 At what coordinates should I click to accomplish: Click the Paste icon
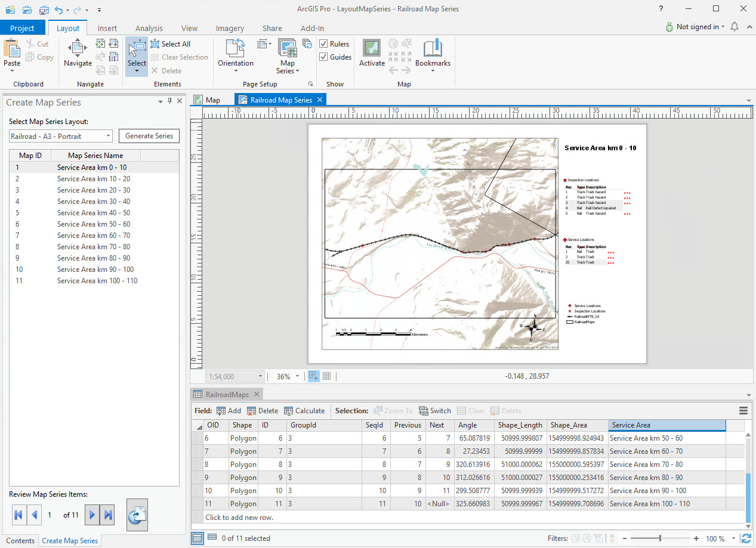click(x=12, y=49)
